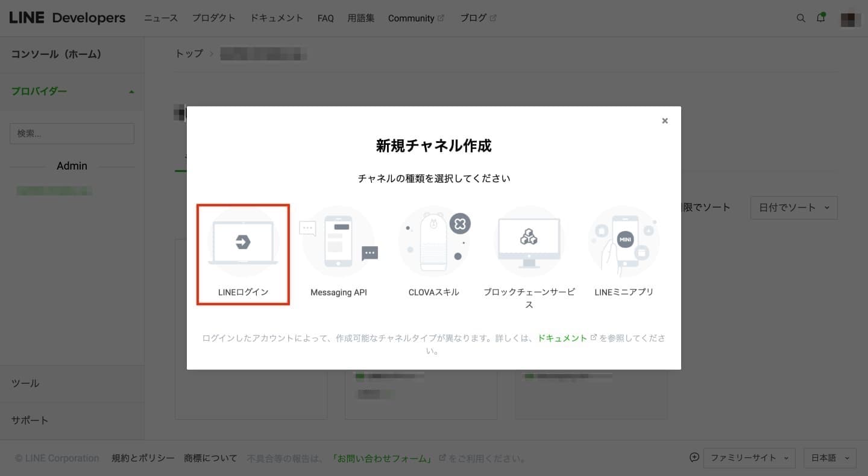Image resolution: width=868 pixels, height=476 pixels.
Task: Open the 日本語 language dropdown
Action: tap(830, 458)
